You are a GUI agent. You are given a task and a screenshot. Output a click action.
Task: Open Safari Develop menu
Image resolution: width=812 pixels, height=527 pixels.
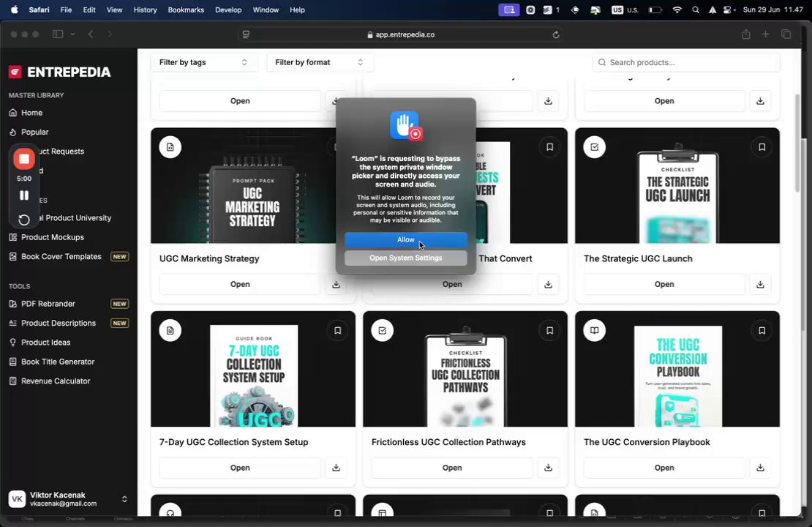(x=228, y=10)
